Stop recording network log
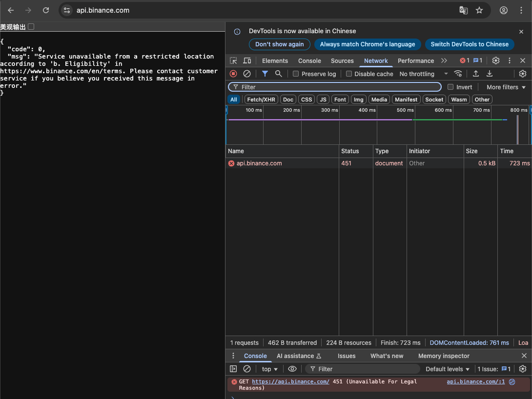 (233, 74)
